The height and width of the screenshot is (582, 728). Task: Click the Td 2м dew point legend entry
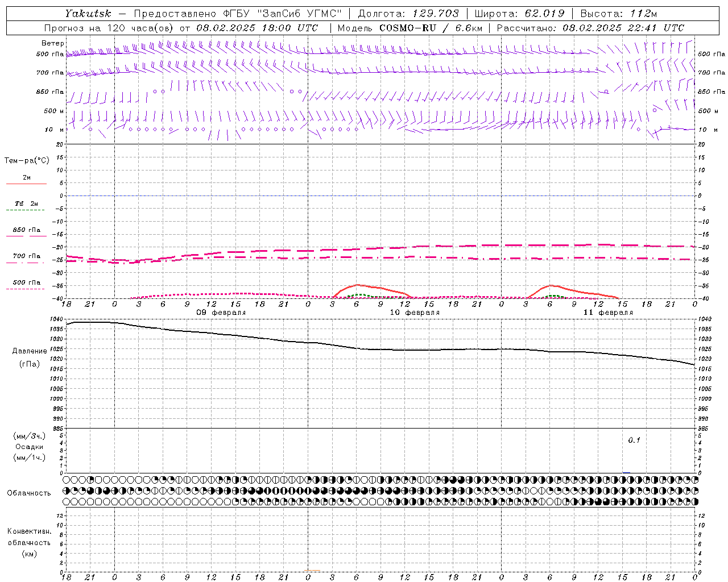tap(27, 203)
